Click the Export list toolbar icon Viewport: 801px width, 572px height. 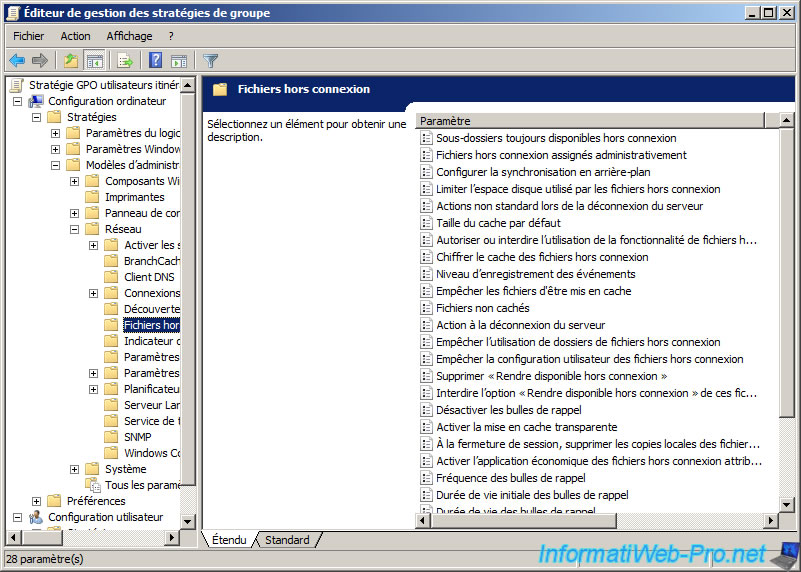click(x=125, y=61)
